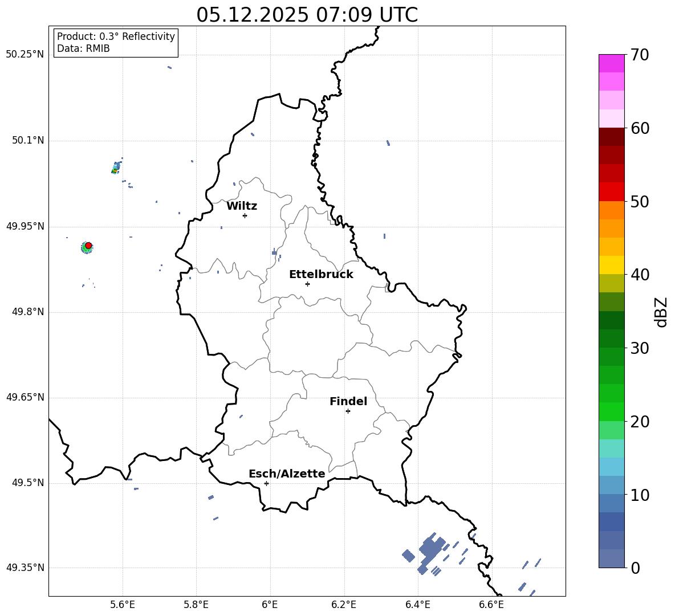Click the magenta top colorbar segment
The height and width of the screenshot is (616, 675).
coord(611,63)
